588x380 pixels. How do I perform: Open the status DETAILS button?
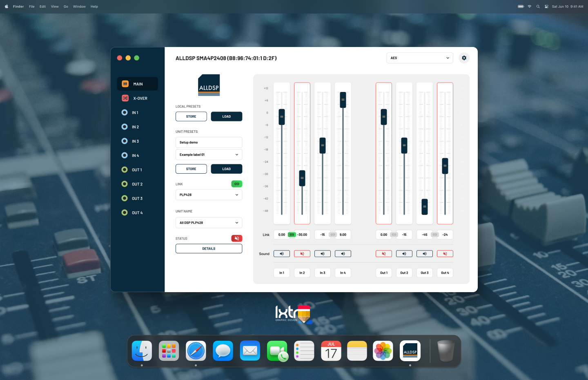click(209, 248)
